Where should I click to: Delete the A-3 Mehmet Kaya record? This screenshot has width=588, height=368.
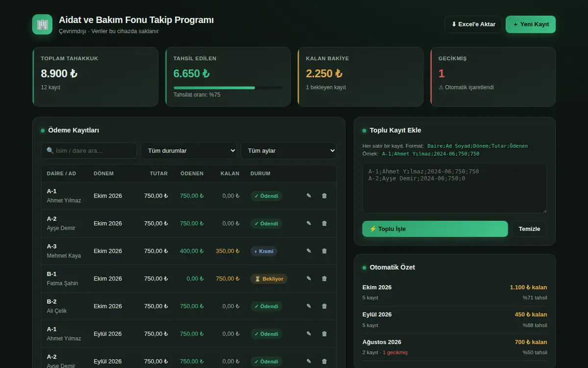click(x=324, y=251)
